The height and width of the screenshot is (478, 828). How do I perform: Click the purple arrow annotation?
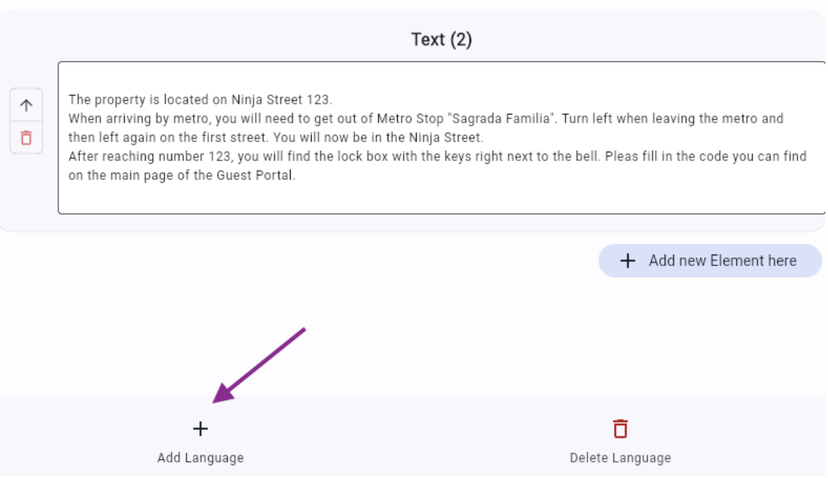258,365
